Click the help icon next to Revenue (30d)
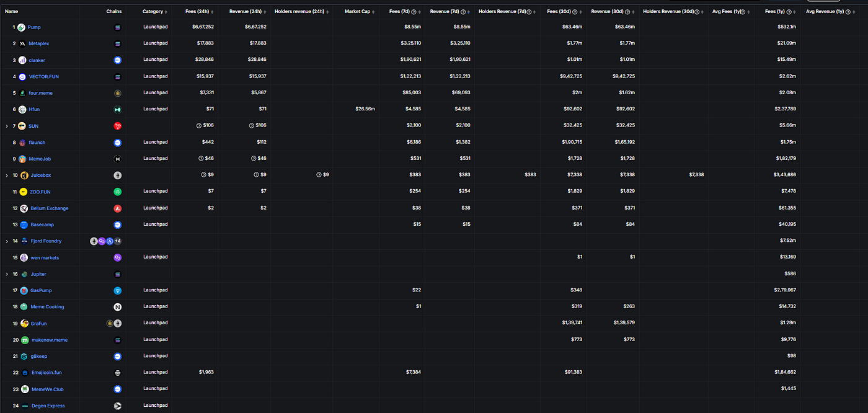 [x=629, y=12]
